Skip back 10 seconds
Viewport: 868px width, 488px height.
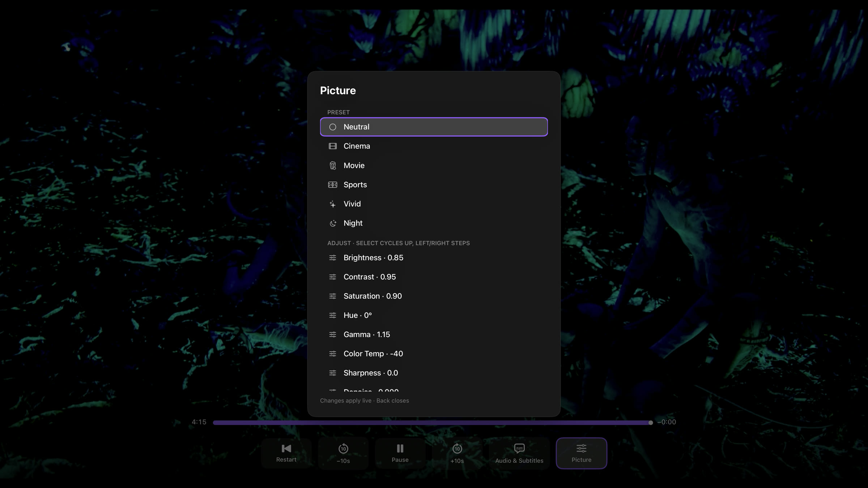(x=343, y=453)
